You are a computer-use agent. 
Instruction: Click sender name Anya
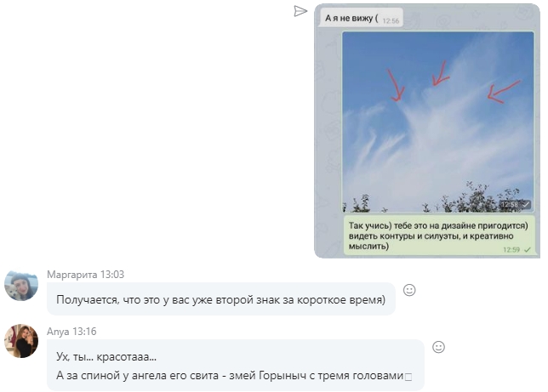coord(58,332)
